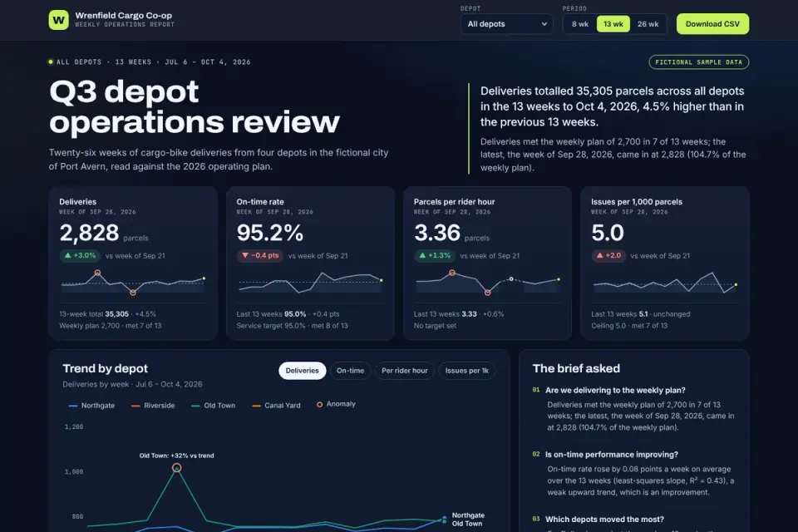Select the 26 wk period
The image size is (798, 532).
click(x=648, y=24)
